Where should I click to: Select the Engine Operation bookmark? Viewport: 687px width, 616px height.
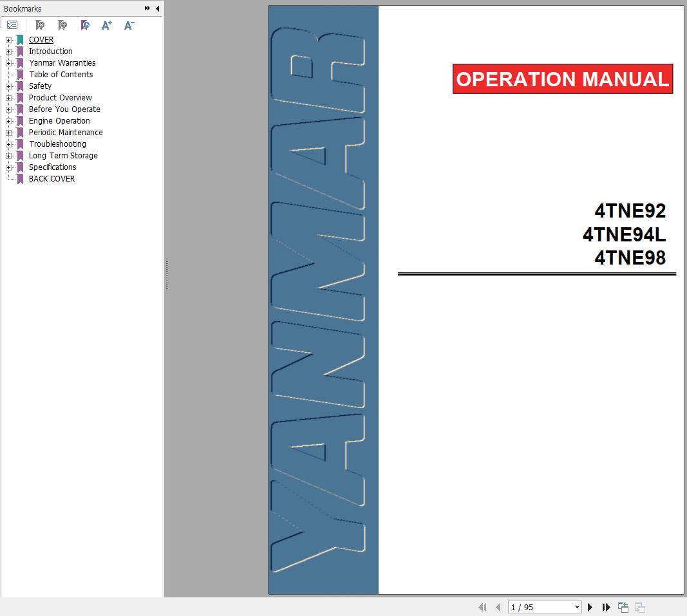pyautogui.click(x=59, y=121)
